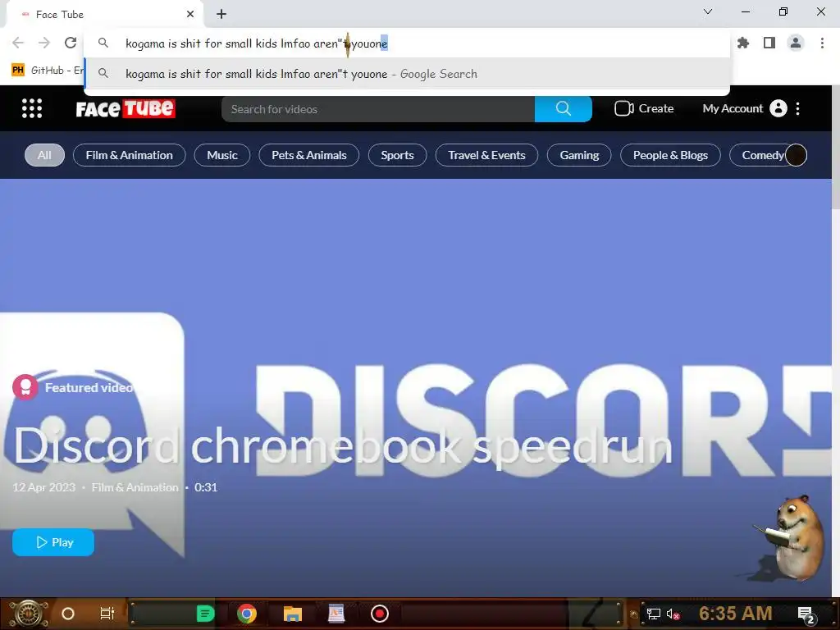Open the FaceTube apps grid menu
Viewport: 840px width, 630px height.
point(32,108)
